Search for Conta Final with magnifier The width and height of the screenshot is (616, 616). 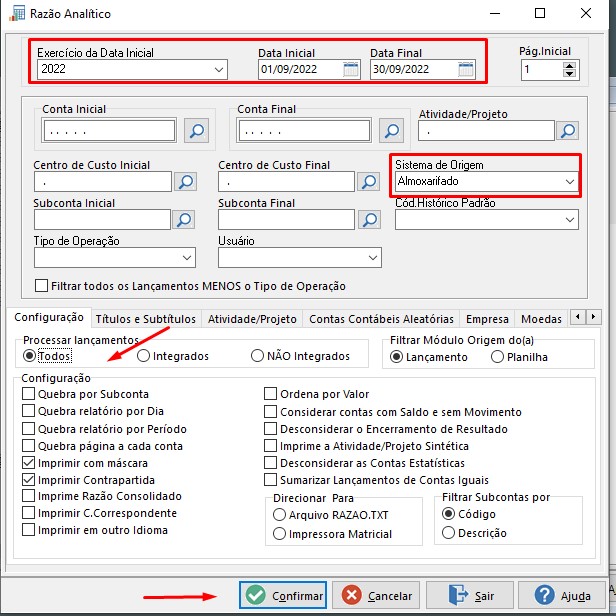(391, 131)
